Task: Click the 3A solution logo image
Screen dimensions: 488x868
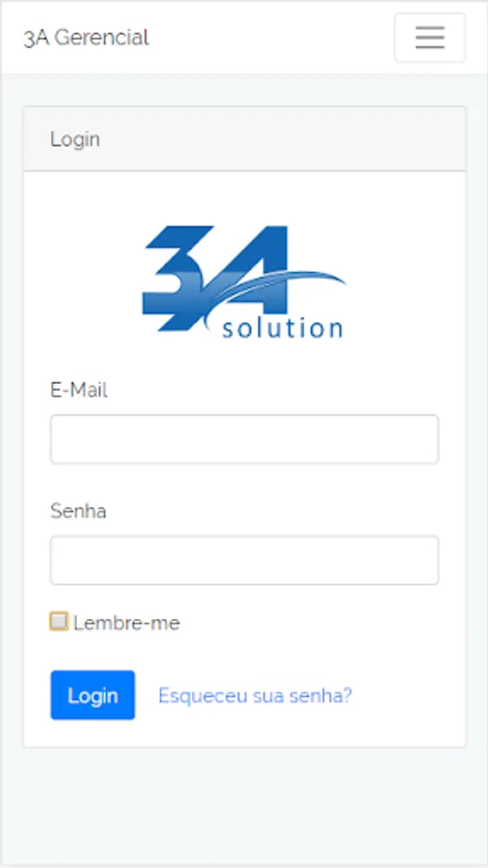Action: (244, 282)
